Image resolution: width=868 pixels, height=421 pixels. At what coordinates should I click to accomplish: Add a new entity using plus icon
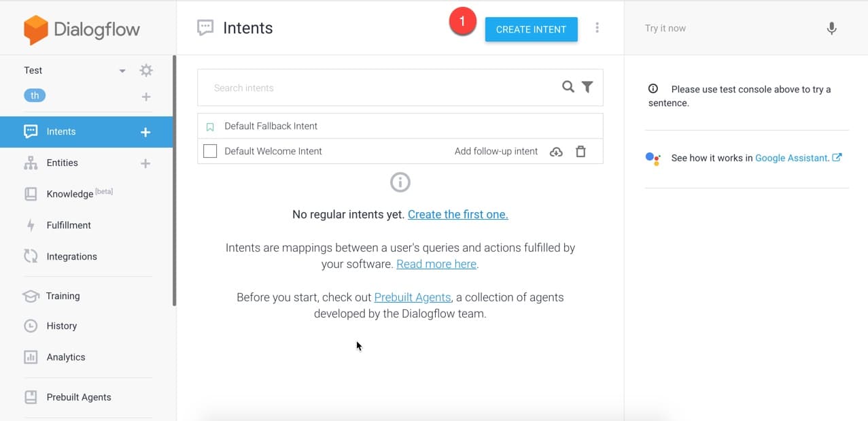[x=145, y=163]
